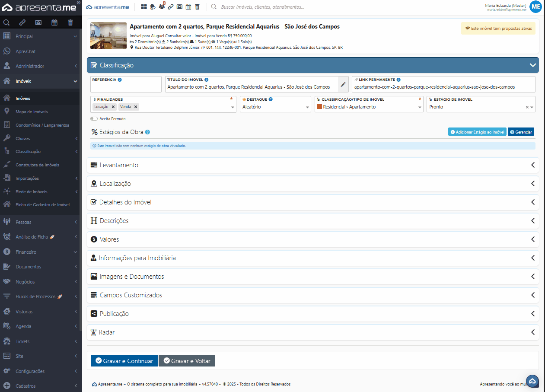Expand the Valores section
This screenshot has width=545, height=392.
[312, 239]
